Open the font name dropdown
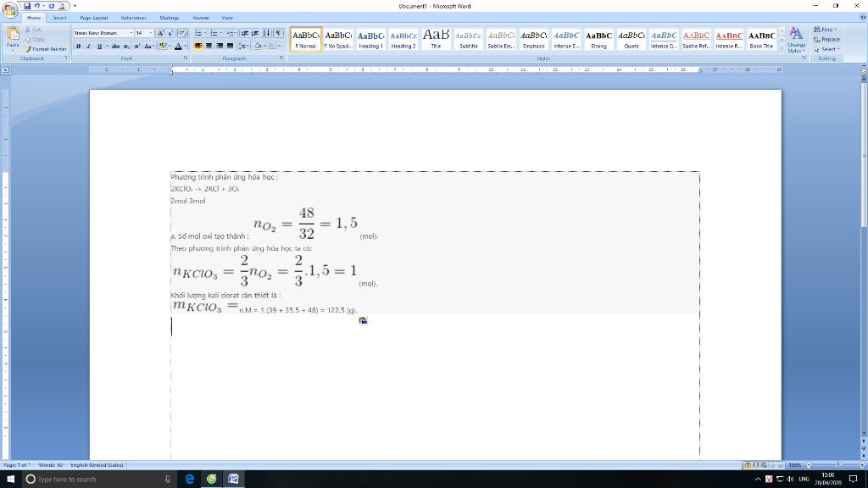The image size is (868, 488). [131, 33]
